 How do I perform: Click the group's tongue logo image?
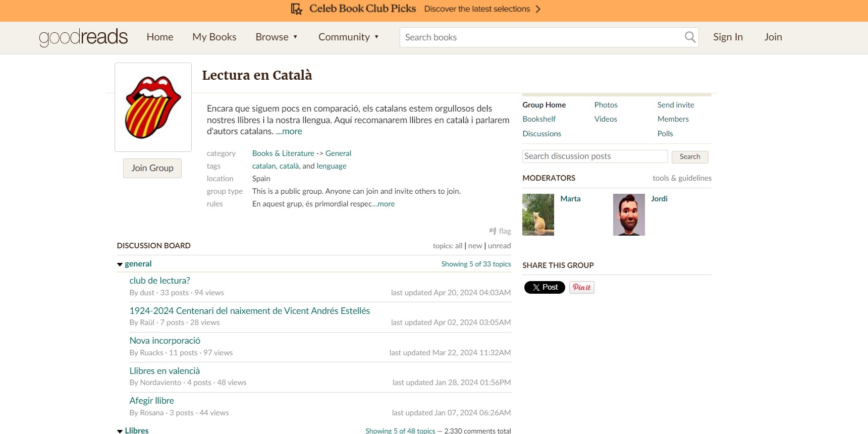(153, 107)
